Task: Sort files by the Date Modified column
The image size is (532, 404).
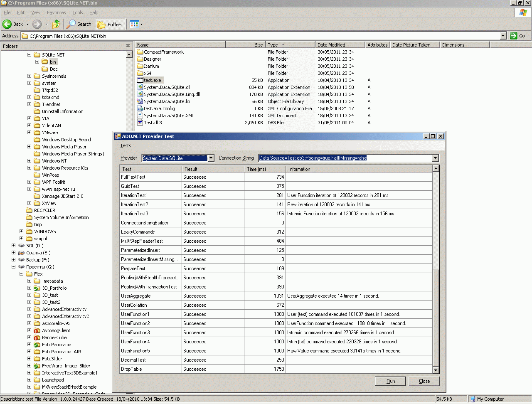Action: 340,45
